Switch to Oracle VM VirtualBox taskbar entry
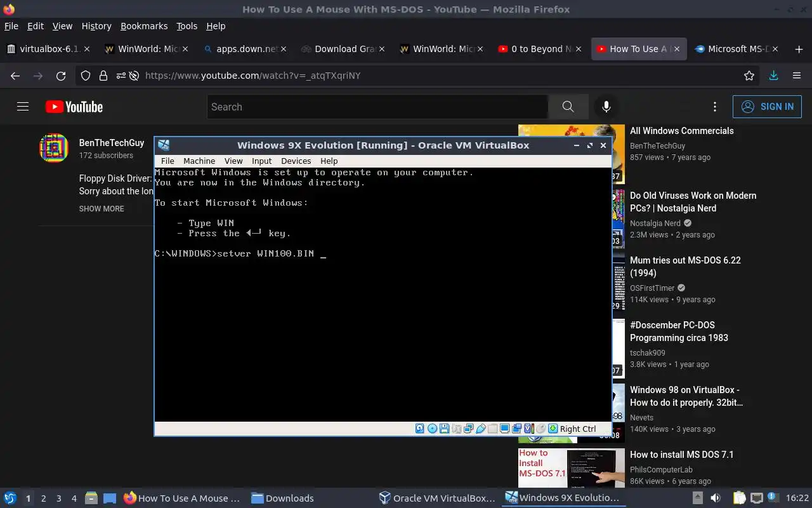The width and height of the screenshot is (812, 508). coord(438,498)
